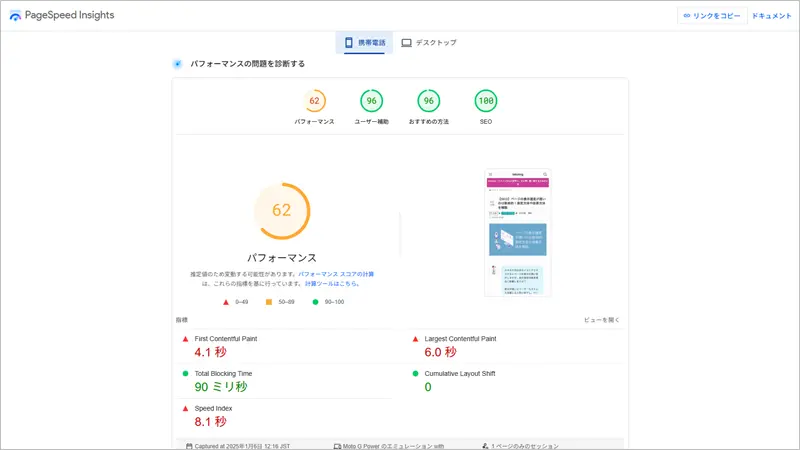Click the blue diagnose performance icon

(177, 63)
